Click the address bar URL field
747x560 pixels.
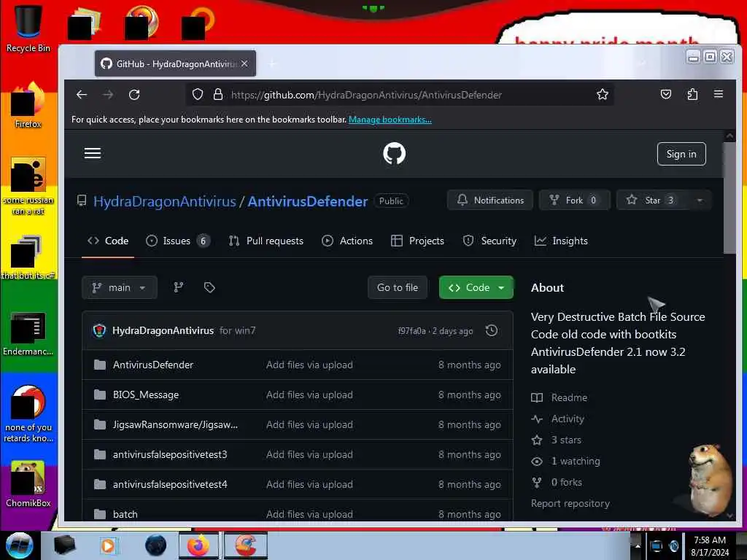tap(400, 95)
